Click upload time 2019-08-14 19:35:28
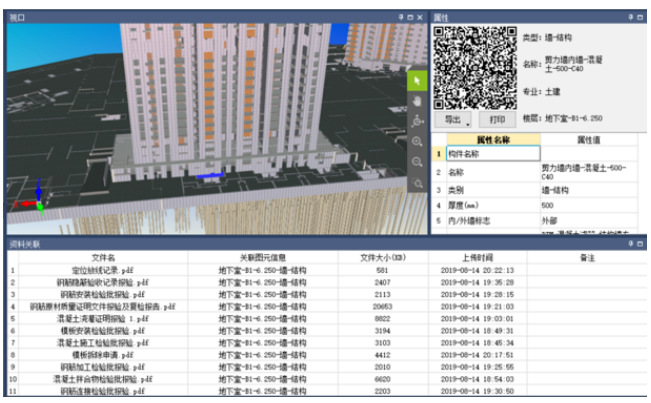Image resolution: width=651 pixels, height=403 pixels. (x=477, y=283)
